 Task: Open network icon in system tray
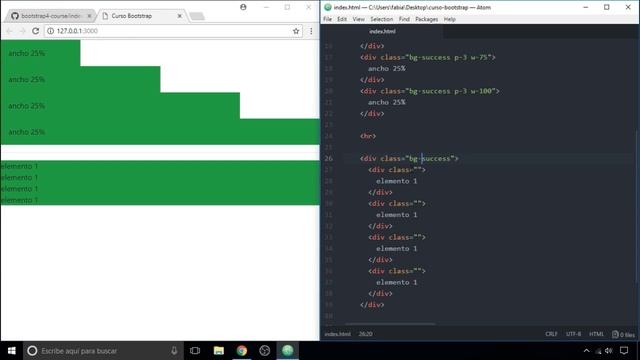click(598, 351)
